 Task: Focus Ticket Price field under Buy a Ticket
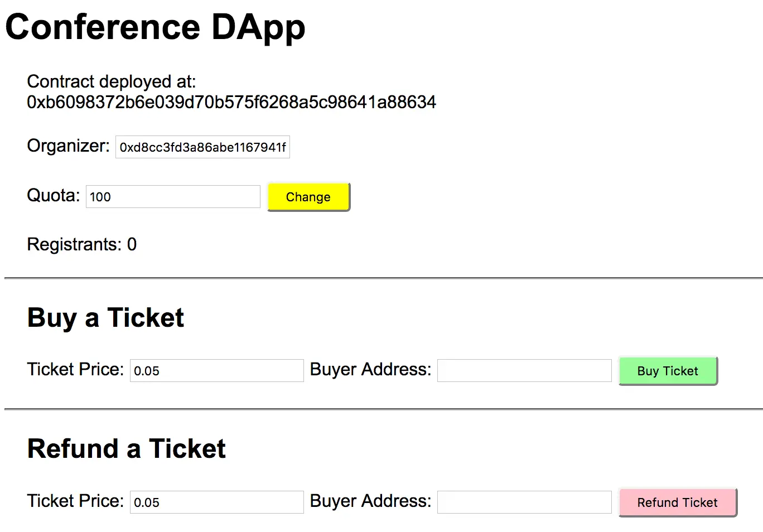[217, 370]
